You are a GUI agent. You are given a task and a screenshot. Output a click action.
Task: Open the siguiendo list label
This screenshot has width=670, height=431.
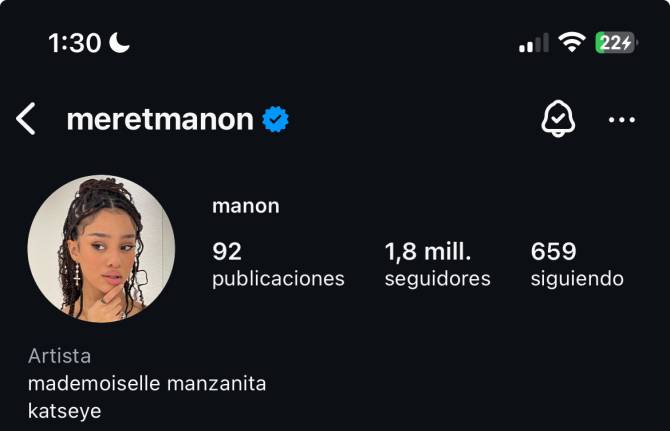point(577,279)
